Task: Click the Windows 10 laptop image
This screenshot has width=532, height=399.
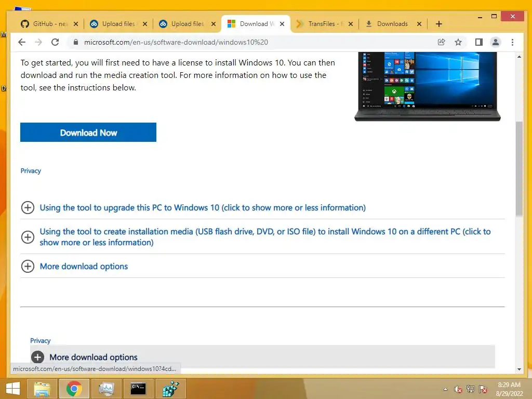Action: (427, 87)
